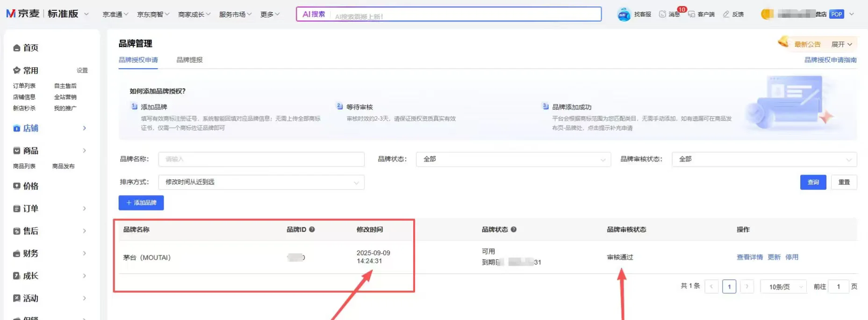Click the 品牌ID help question icon
868x320 pixels.
click(312, 230)
